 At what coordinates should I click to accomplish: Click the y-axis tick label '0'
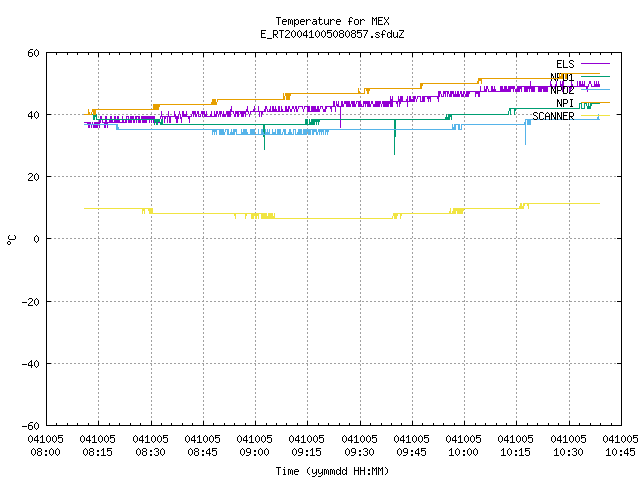coord(36,239)
